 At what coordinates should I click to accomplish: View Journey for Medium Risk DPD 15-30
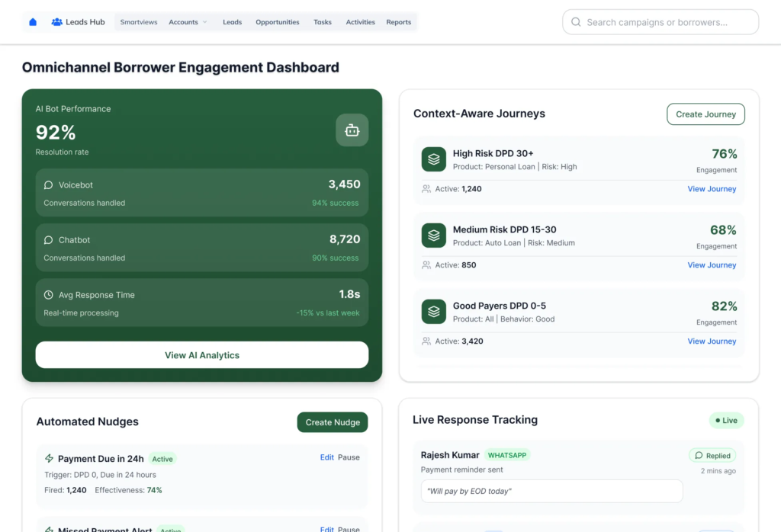coord(712,264)
